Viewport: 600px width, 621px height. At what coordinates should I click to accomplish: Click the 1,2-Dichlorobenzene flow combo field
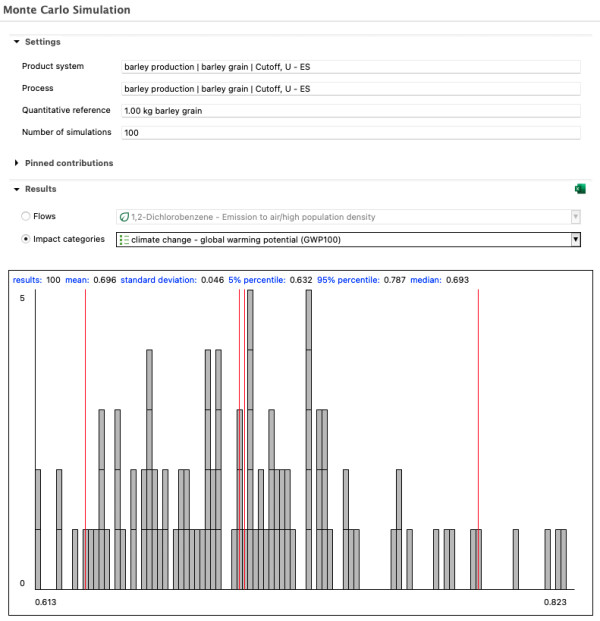(x=349, y=217)
